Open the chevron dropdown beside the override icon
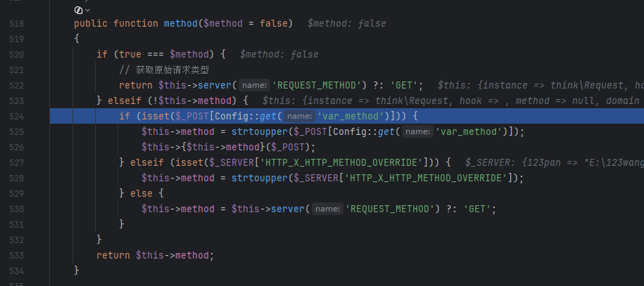This screenshot has width=644, height=286. pyautogui.click(x=87, y=11)
